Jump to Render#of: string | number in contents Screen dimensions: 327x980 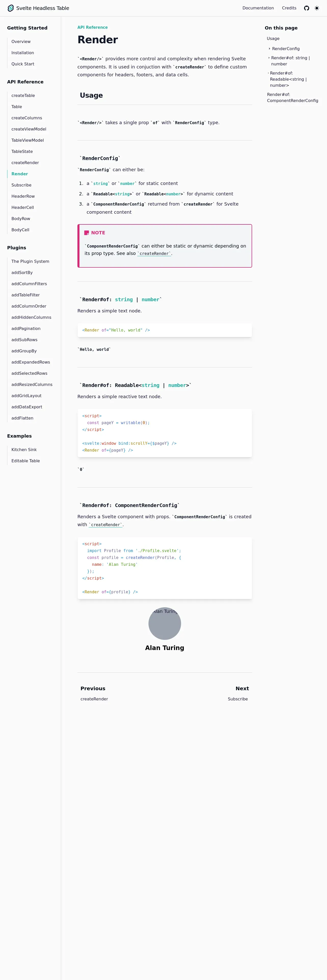291,61
